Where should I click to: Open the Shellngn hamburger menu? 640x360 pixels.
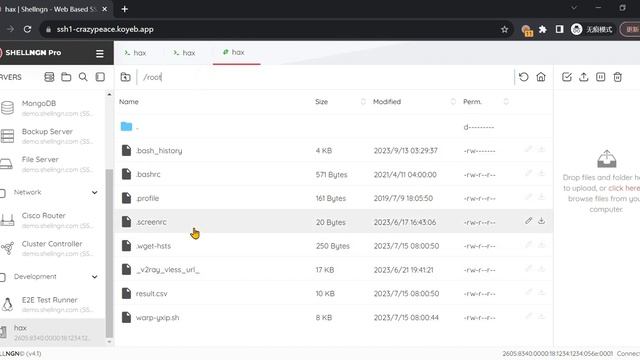click(x=100, y=53)
